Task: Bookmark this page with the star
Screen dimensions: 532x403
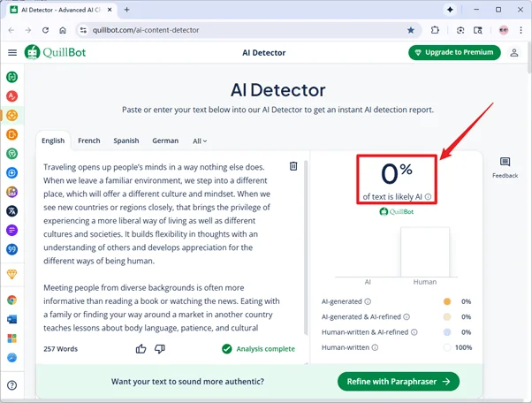Action: click(411, 30)
